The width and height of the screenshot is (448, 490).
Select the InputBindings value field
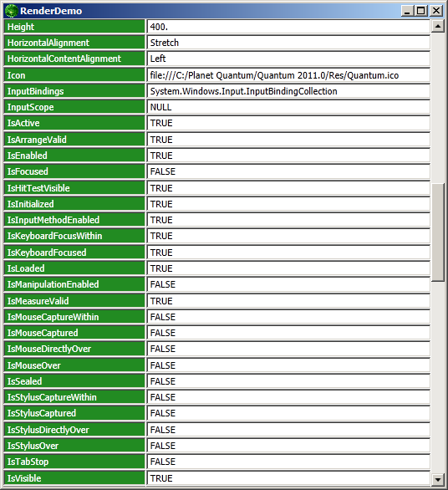tap(288, 91)
